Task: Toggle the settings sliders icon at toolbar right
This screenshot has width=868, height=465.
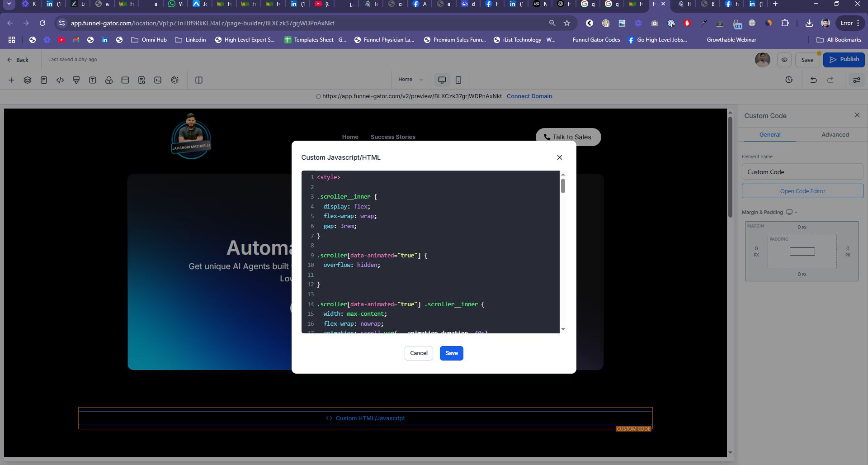Action: click(856, 80)
